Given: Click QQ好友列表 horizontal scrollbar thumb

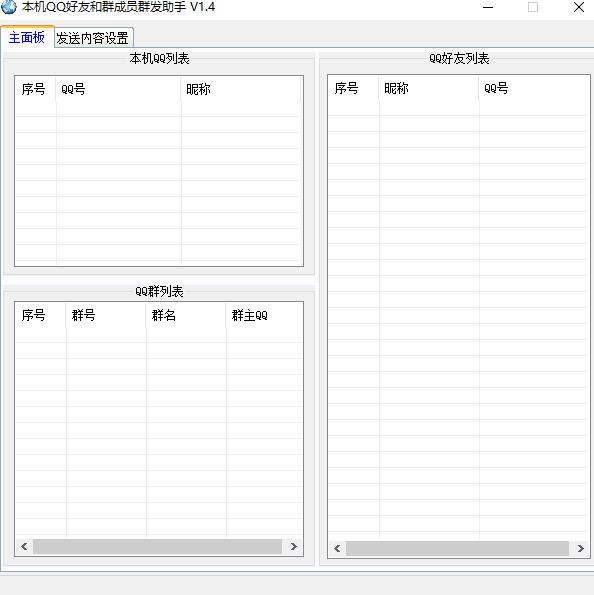Looking at the screenshot, I should pyautogui.click(x=457, y=549).
